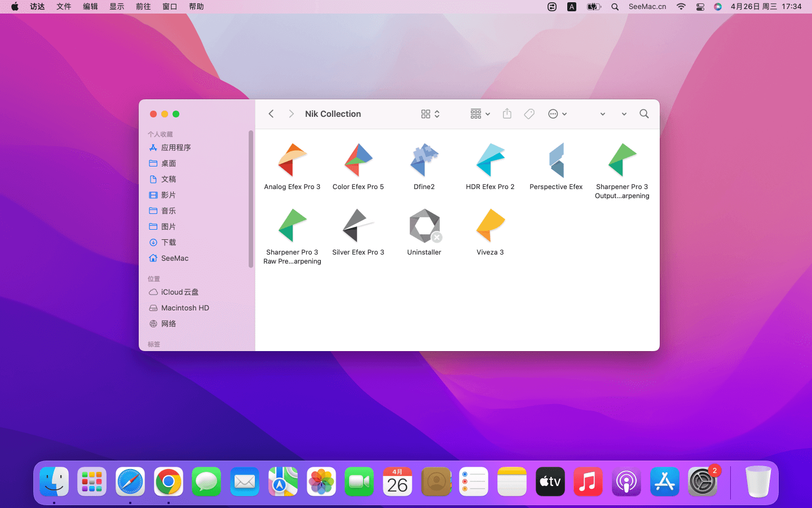This screenshot has height=508, width=812.
Task: Open 应用程序 in the Finder sidebar
Action: click(176, 147)
